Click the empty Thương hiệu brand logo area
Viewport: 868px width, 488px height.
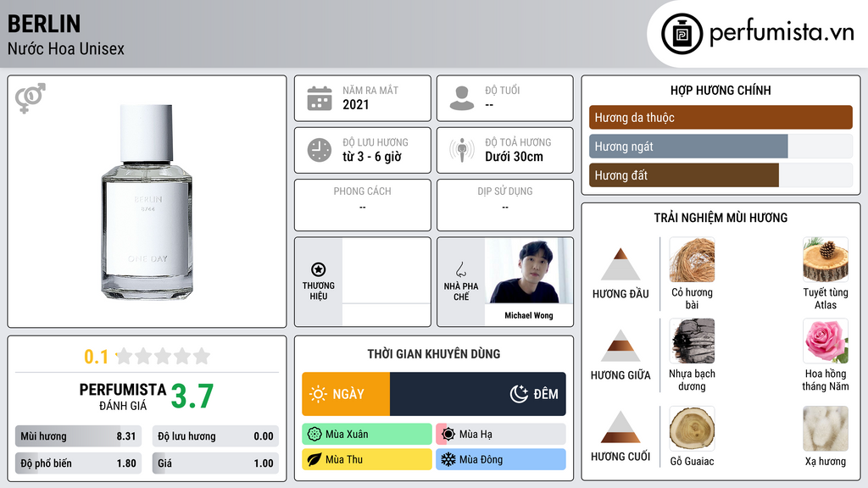386,270
